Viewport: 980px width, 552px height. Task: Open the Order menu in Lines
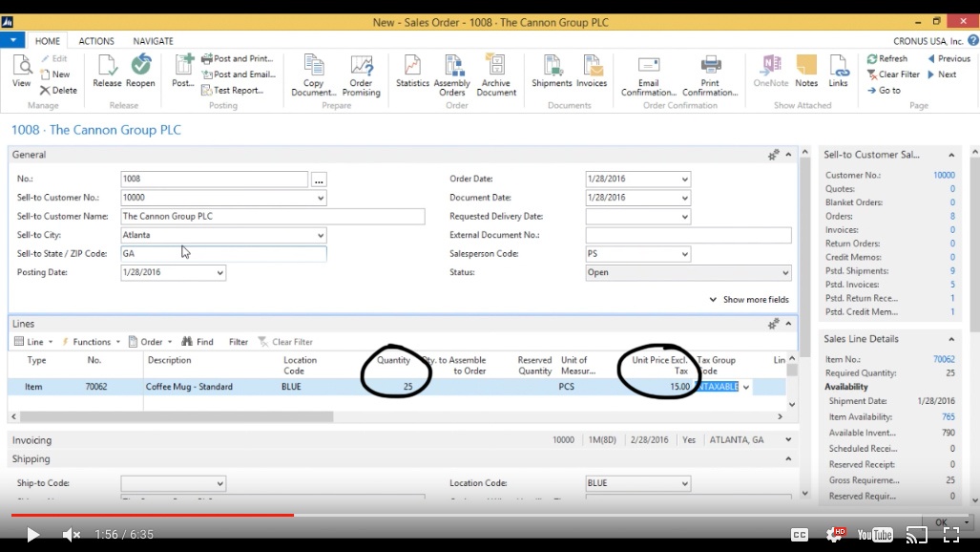click(151, 342)
